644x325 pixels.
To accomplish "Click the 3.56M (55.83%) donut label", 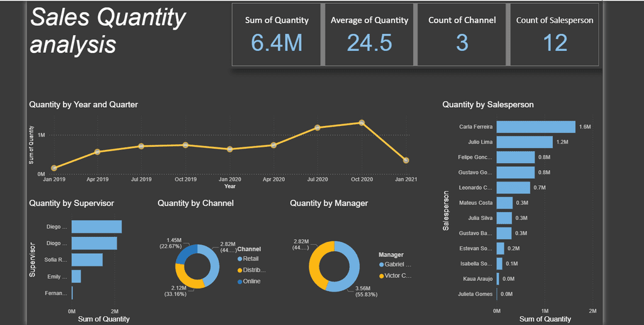I will (365, 291).
